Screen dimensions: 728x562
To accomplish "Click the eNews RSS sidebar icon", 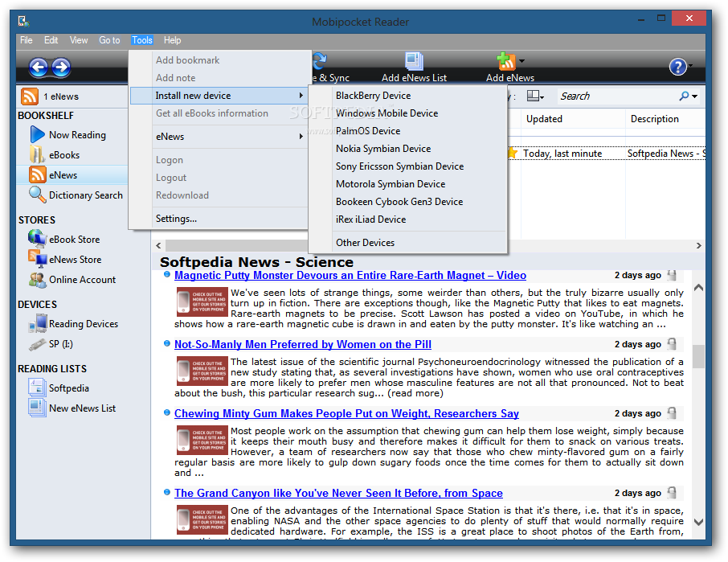I will click(37, 174).
